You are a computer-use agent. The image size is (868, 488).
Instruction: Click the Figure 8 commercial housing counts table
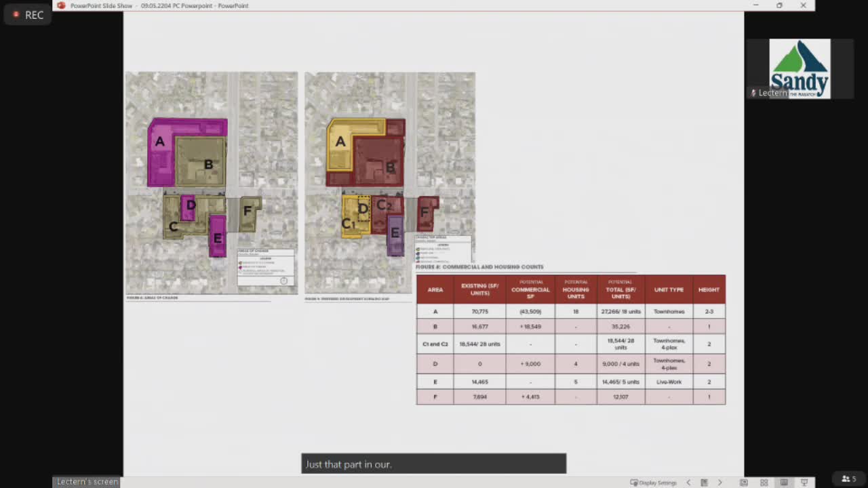tap(570, 335)
